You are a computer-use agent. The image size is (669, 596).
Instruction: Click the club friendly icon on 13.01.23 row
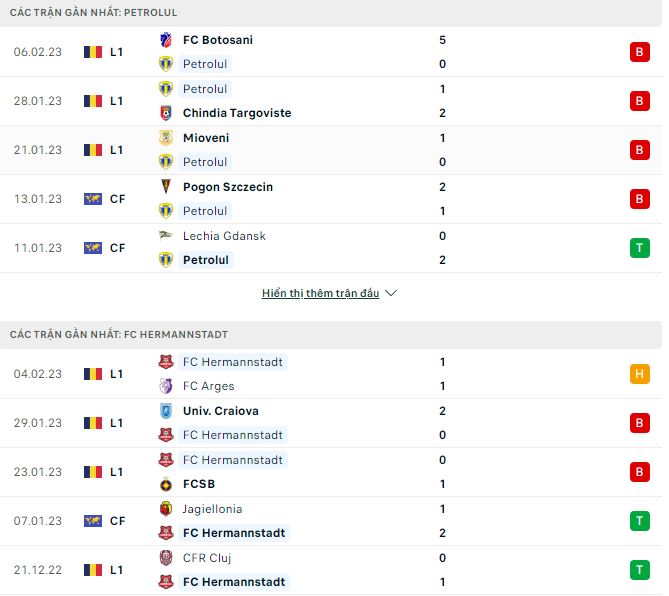tap(93, 199)
